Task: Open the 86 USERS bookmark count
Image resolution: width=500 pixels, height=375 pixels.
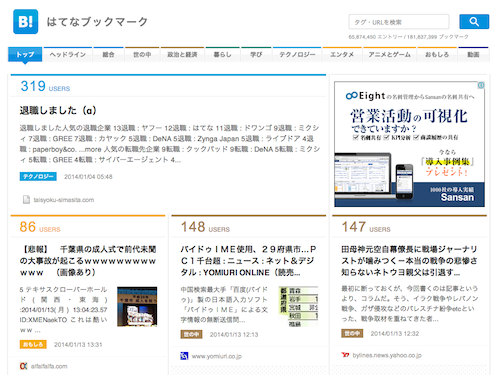Action: [40, 227]
